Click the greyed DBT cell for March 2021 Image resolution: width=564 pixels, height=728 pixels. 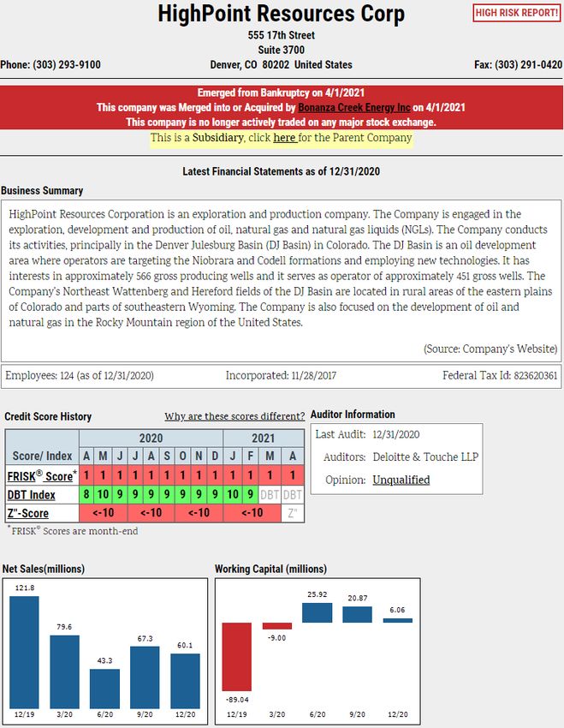(270, 494)
